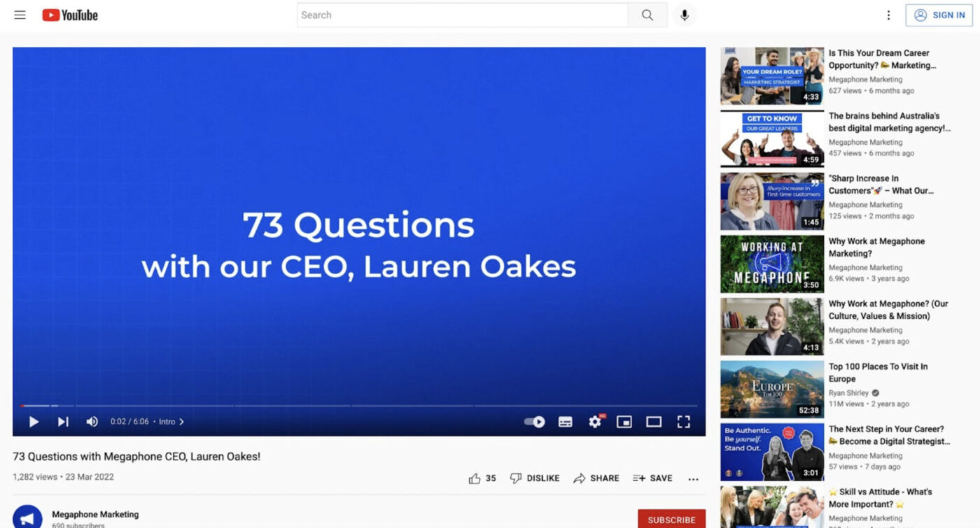Mute the video audio
Viewport: 980px width, 528px height.
(92, 422)
